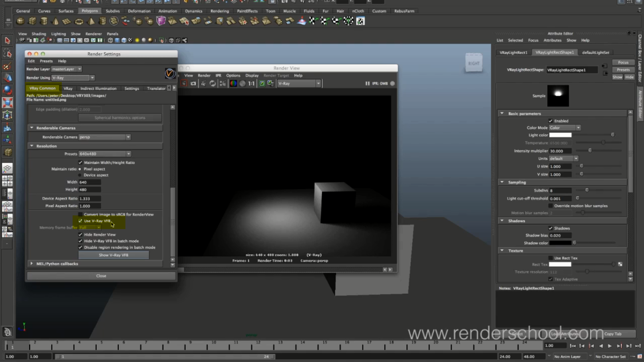
Task: Toggle the light Enabled checkbox
Action: point(550,121)
